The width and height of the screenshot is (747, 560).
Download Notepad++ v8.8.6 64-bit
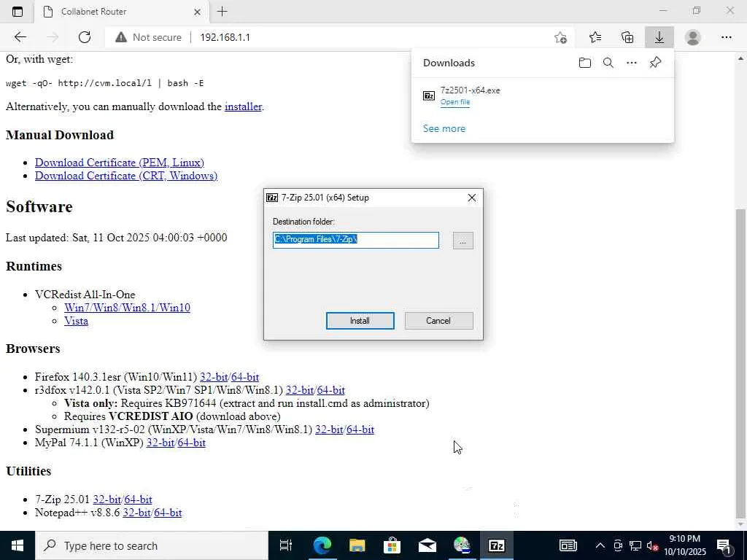coord(168,513)
